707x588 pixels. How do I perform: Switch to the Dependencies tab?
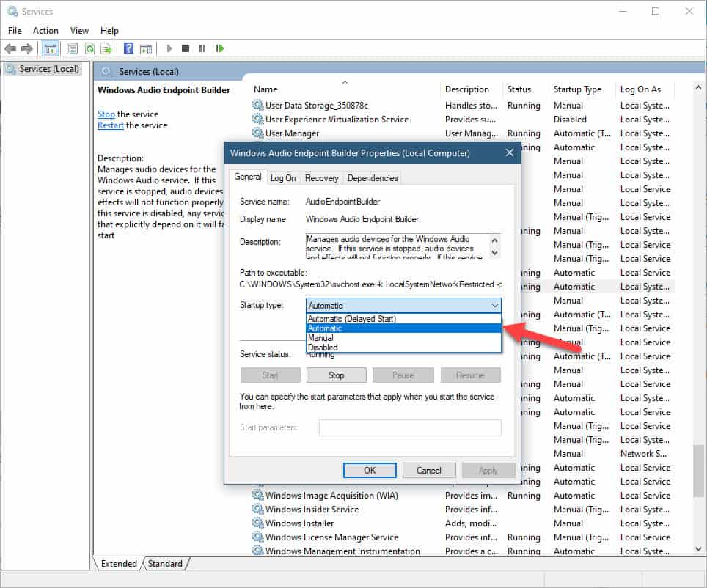click(x=372, y=177)
